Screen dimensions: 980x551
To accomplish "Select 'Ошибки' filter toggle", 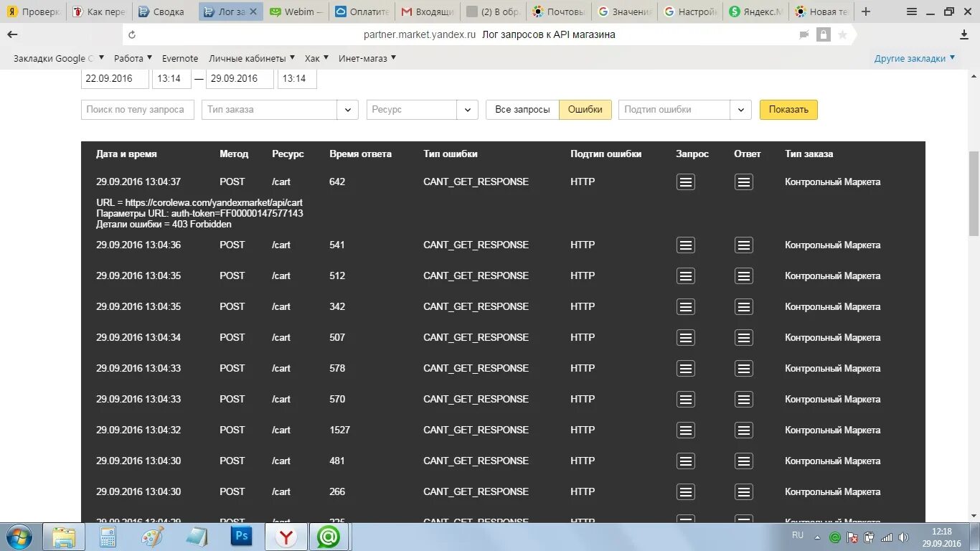I will click(x=585, y=110).
